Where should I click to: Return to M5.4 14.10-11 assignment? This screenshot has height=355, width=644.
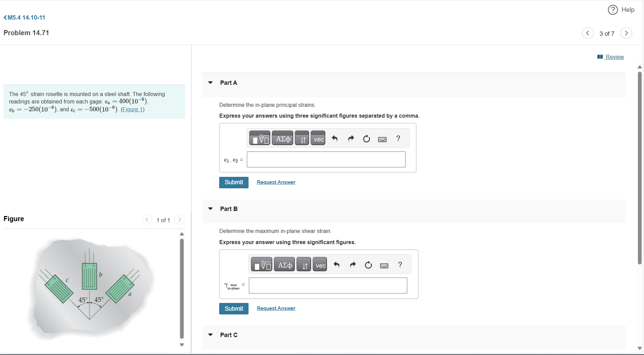click(x=24, y=18)
